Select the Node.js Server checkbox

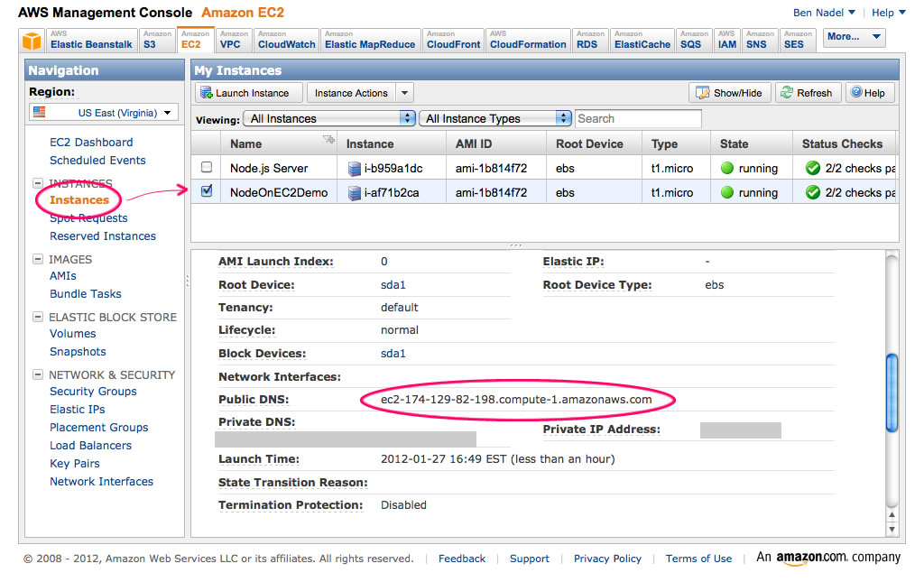coord(207,167)
